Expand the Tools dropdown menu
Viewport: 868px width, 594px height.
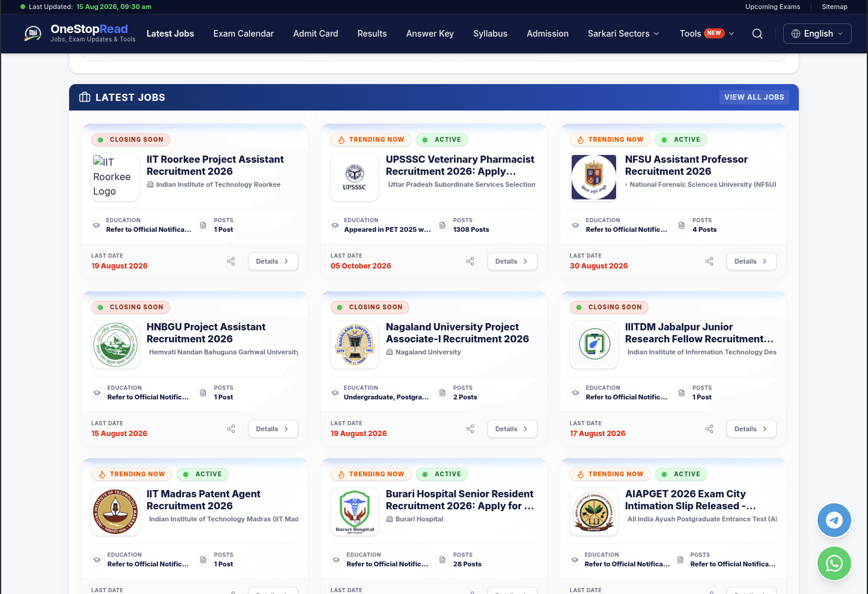point(707,34)
